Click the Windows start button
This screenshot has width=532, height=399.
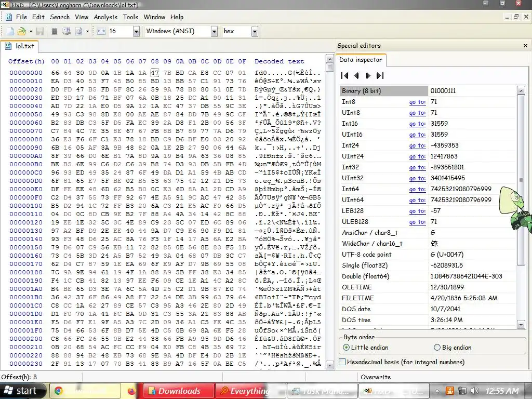pos(22,391)
